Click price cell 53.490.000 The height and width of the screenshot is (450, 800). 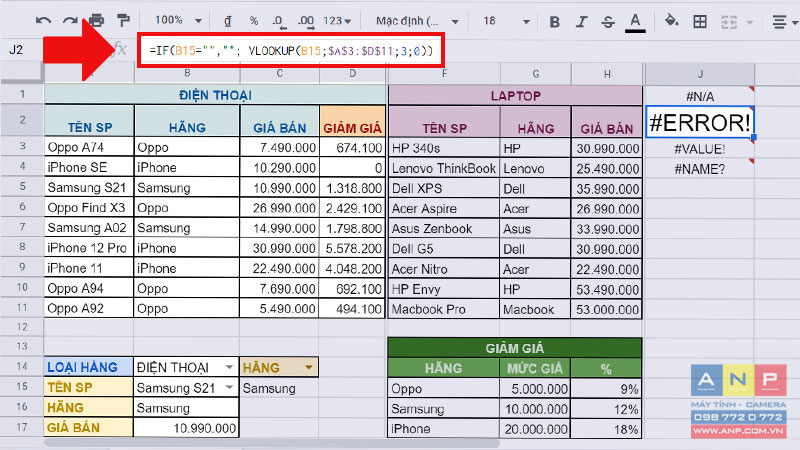coord(607,289)
